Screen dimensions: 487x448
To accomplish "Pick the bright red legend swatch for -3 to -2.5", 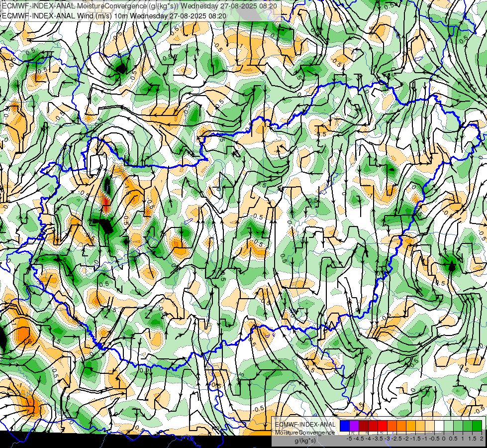I will coord(383,426).
